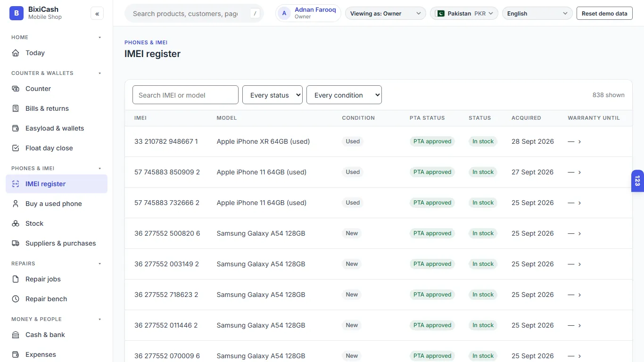Navigate to Easyload & wallets
The image size is (644, 362).
[57, 128]
